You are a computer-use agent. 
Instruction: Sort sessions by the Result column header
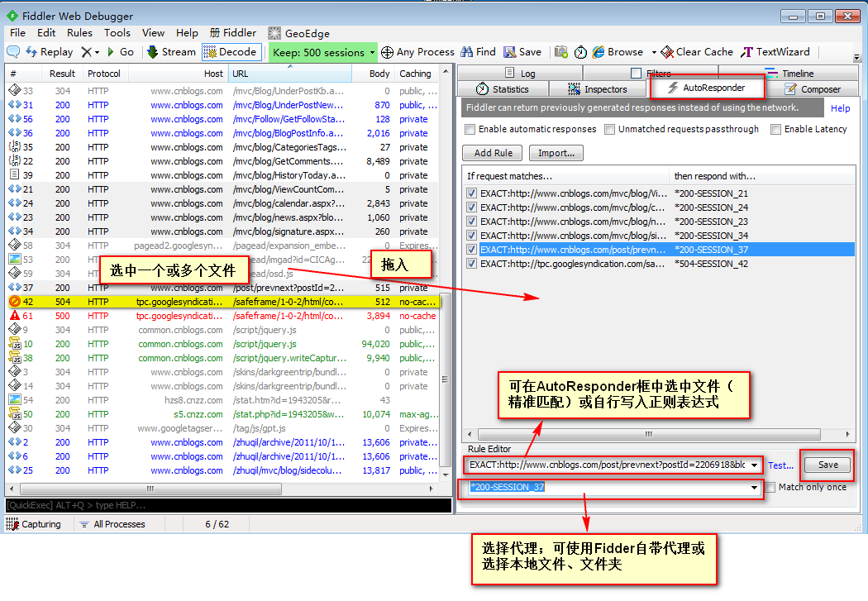click(62, 74)
